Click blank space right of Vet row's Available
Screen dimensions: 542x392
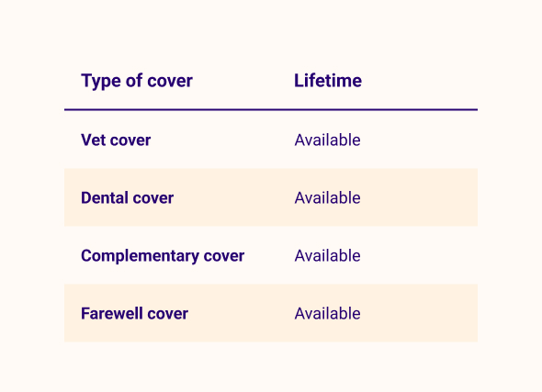[x=419, y=140]
